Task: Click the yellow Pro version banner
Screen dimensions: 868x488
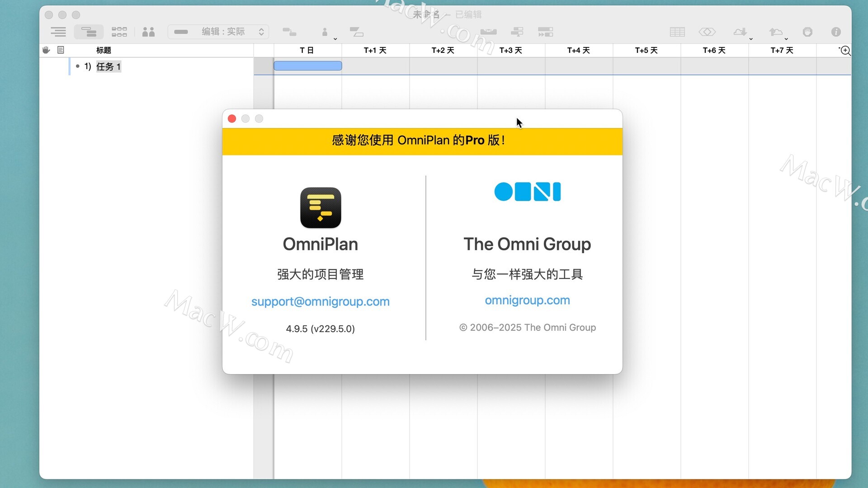Action: pos(422,141)
